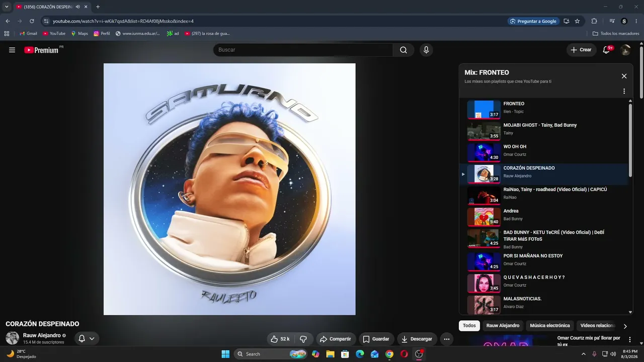
Task: Select the Rauw Alejandro filter chip
Action: click(x=503, y=326)
